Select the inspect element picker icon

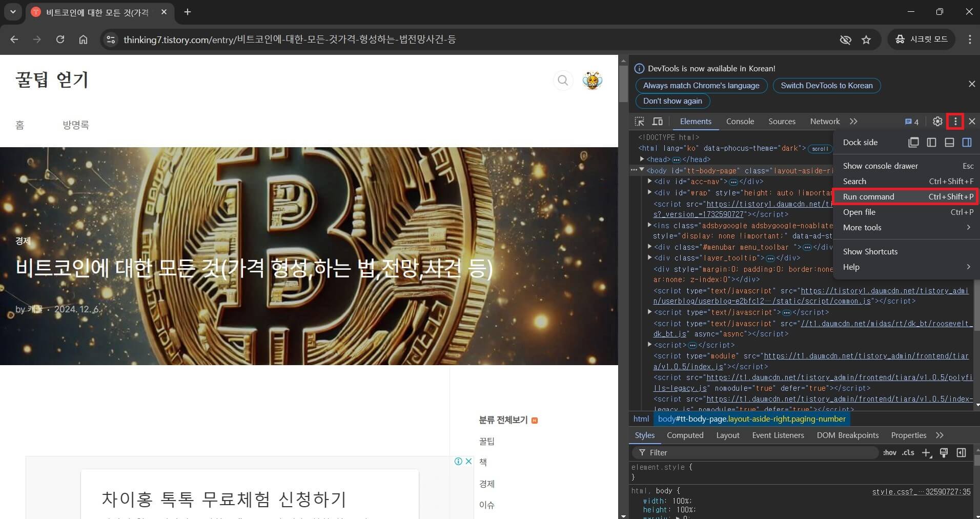[639, 122]
